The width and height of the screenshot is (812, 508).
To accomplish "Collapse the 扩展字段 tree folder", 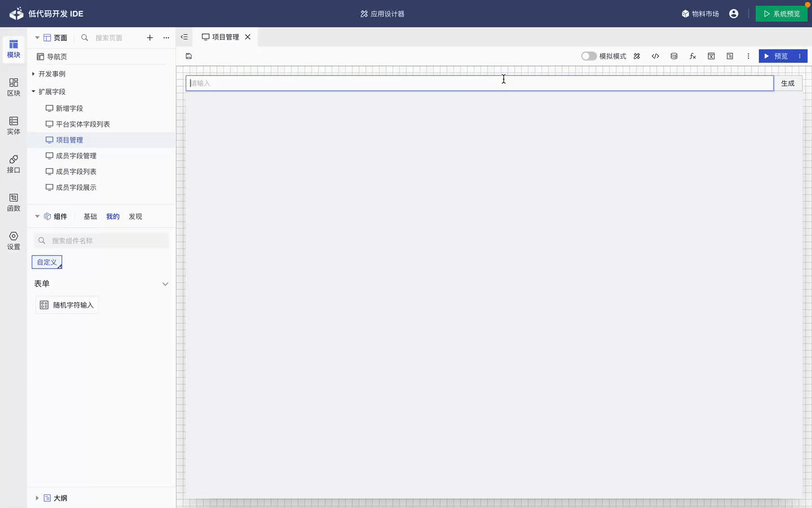I will 34,91.
